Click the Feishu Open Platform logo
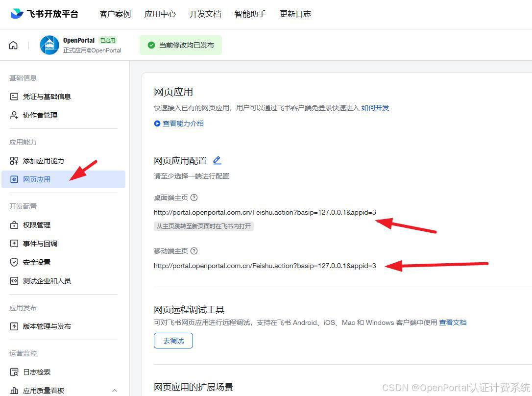 [45, 14]
